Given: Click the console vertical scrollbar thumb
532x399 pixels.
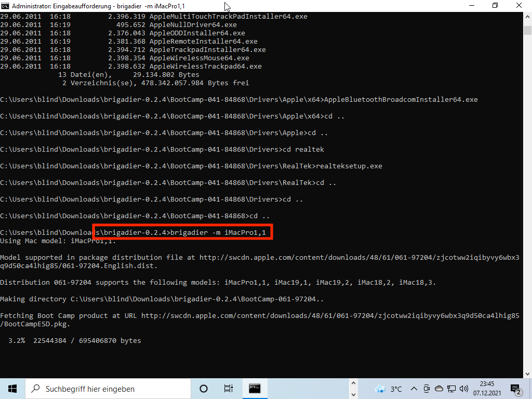Looking at the screenshot, I should (x=528, y=30).
